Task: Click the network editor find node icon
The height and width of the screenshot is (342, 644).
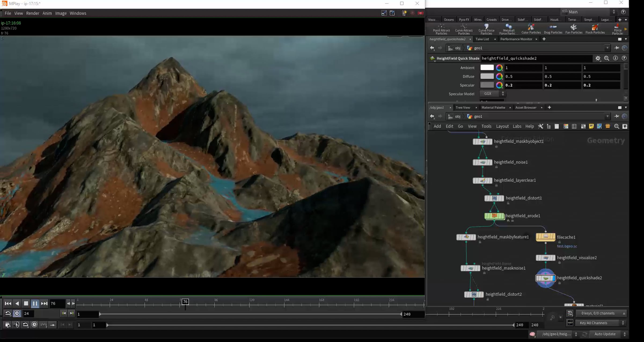Action: [617, 126]
